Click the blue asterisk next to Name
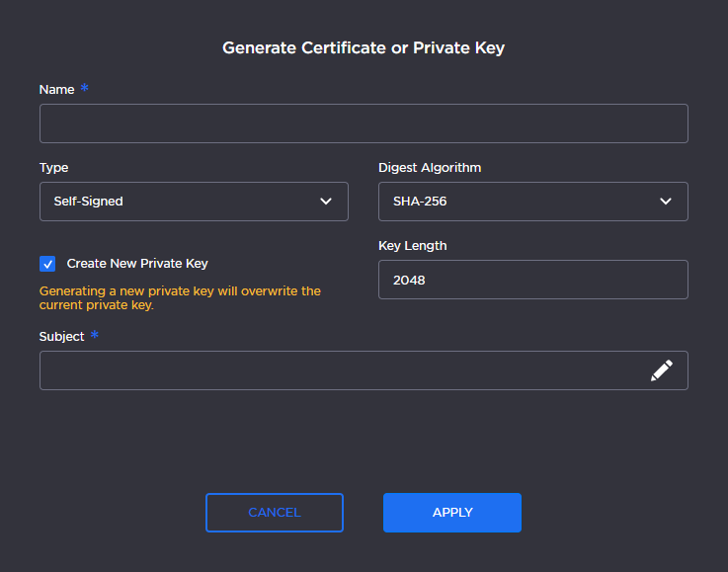Image resolution: width=728 pixels, height=572 pixels. tap(84, 88)
